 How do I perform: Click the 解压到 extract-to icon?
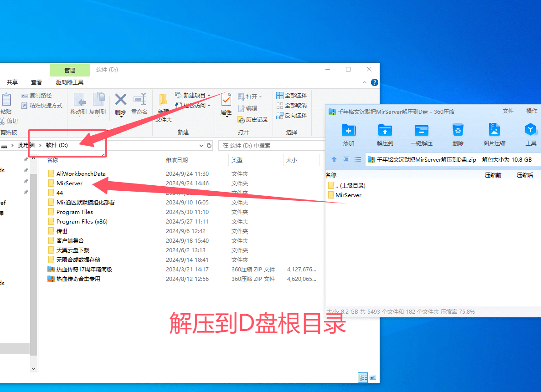coord(385,130)
